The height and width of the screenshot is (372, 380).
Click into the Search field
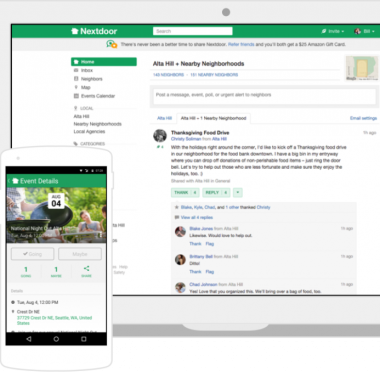(x=193, y=31)
